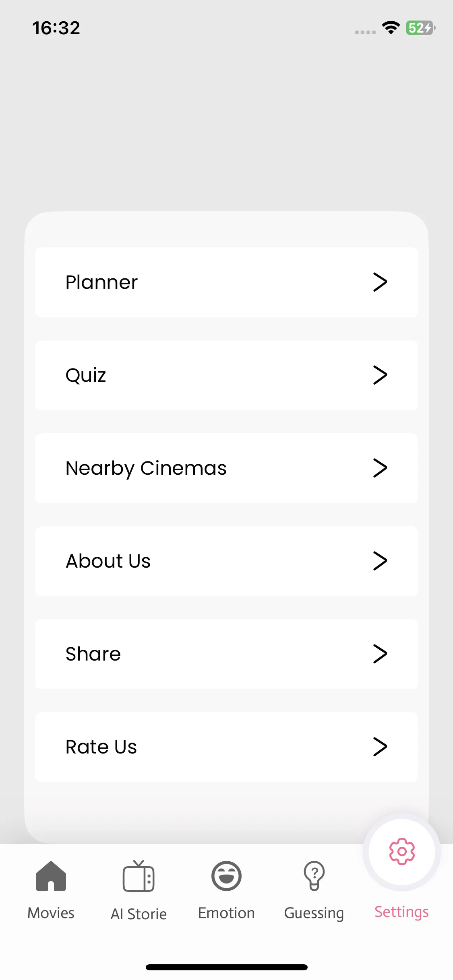This screenshot has width=453, height=980.
Task: Tap the About Us chevron arrow
Action: click(x=380, y=561)
